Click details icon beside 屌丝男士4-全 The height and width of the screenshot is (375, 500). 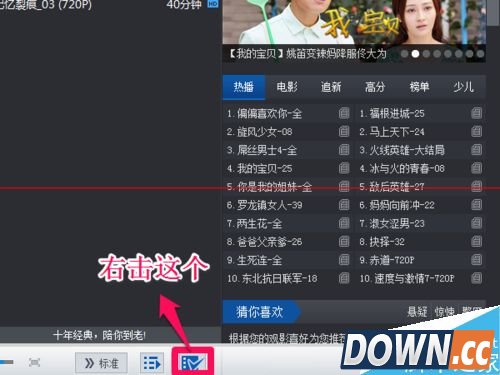[x=344, y=150]
